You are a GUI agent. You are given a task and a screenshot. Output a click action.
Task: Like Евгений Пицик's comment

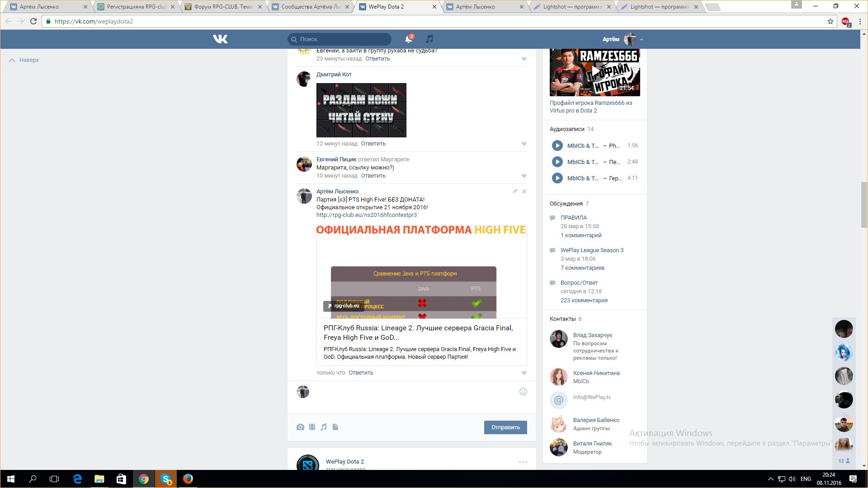[x=524, y=176]
